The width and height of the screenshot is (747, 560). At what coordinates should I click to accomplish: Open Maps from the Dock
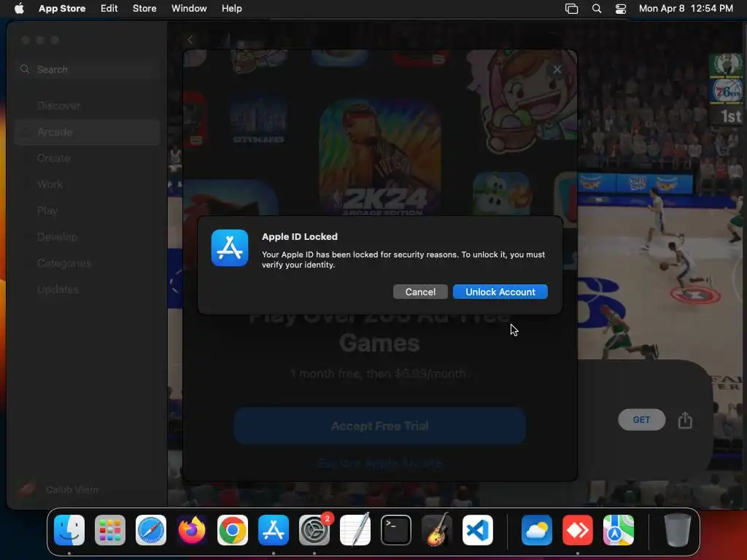[x=619, y=530]
